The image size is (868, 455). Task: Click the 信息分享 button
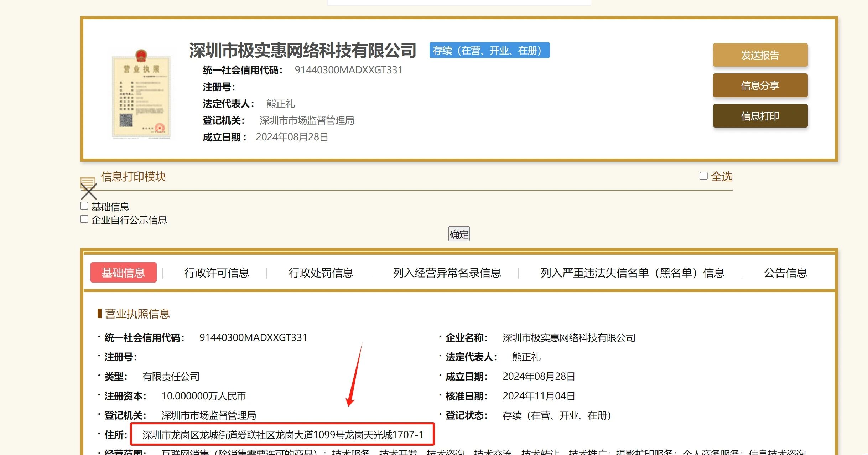point(760,86)
